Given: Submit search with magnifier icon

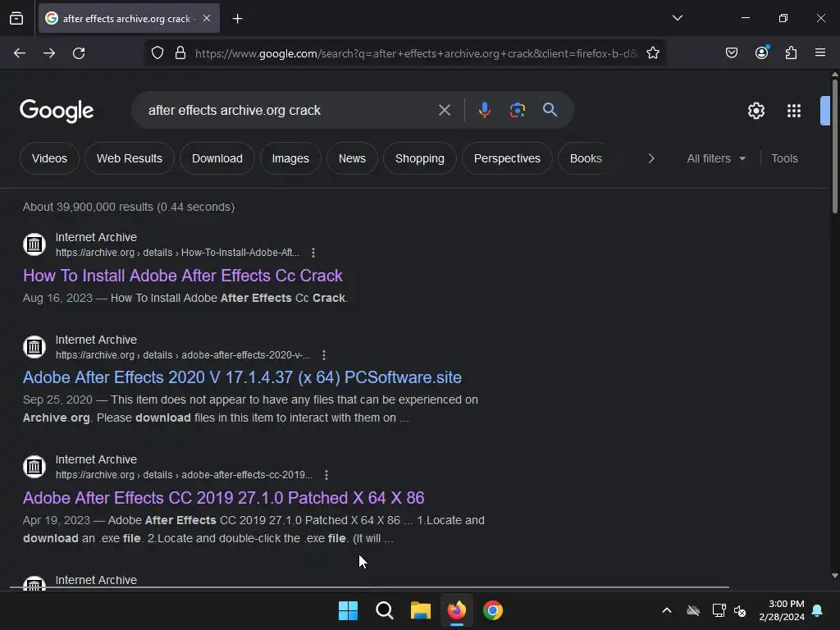Looking at the screenshot, I should point(550,110).
